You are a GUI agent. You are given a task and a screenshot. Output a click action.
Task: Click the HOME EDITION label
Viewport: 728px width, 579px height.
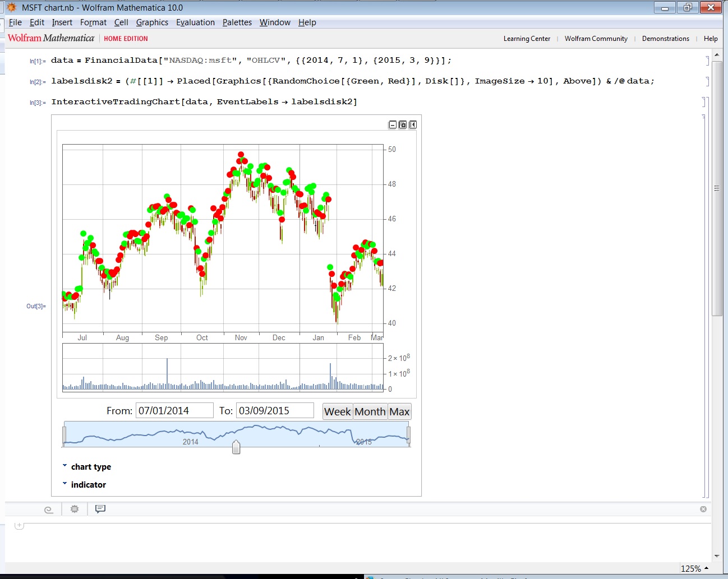pyautogui.click(x=126, y=39)
